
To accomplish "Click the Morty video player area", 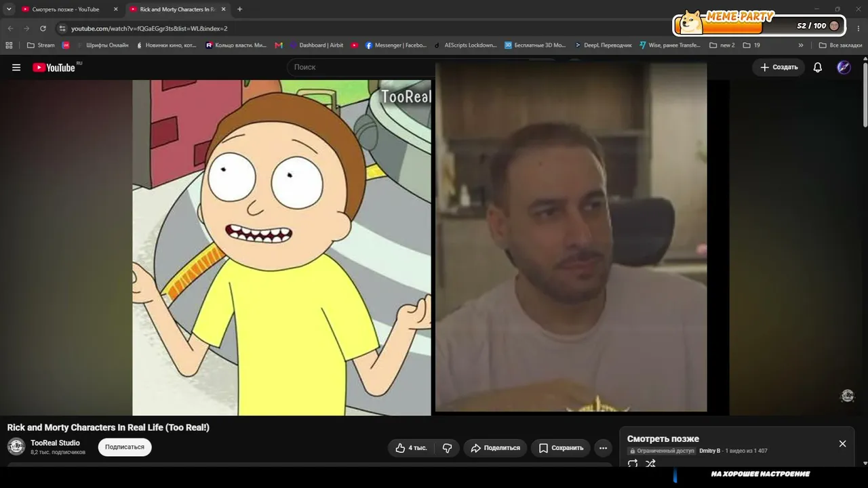I will [282, 247].
